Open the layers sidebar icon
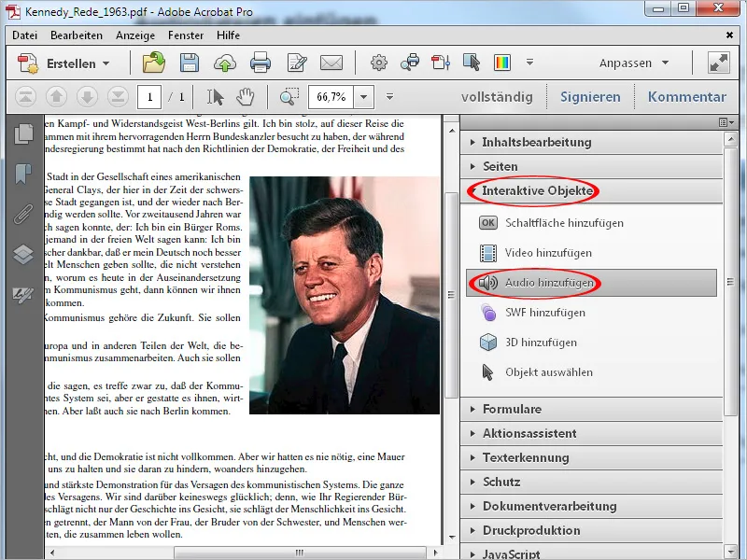 23,255
